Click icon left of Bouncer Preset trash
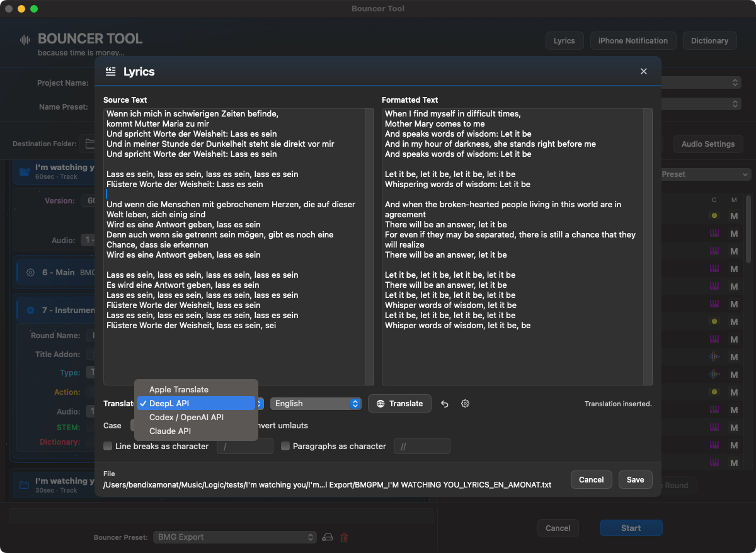Image resolution: width=756 pixels, height=553 pixels. [328, 537]
